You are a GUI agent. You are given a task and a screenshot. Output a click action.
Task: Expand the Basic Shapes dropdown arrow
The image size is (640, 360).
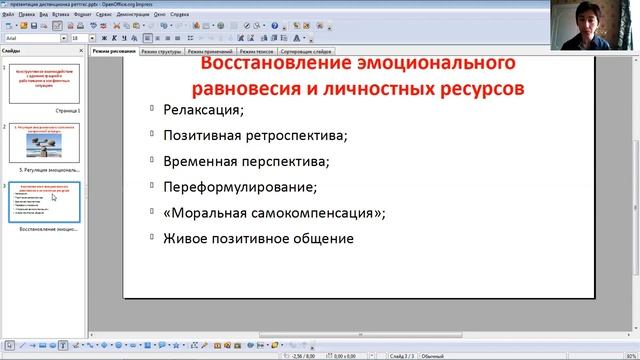pos(111,345)
